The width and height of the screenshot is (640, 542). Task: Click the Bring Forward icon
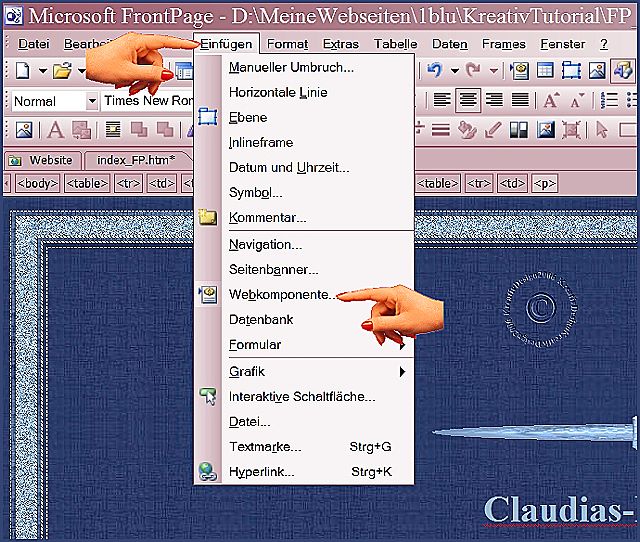point(139,130)
